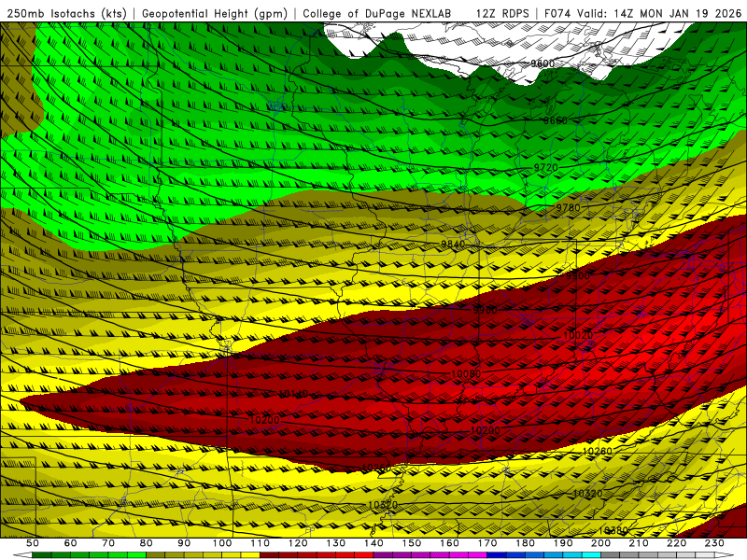Click the 9780 contour label
Viewport: 747px width, 560px height.
click(x=569, y=207)
